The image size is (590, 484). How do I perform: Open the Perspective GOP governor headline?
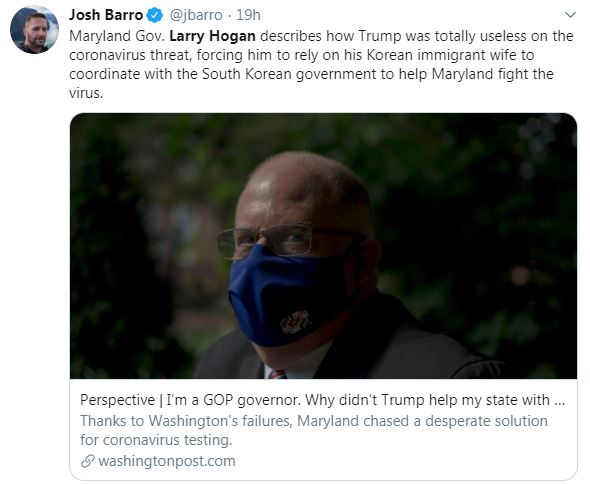click(322, 400)
